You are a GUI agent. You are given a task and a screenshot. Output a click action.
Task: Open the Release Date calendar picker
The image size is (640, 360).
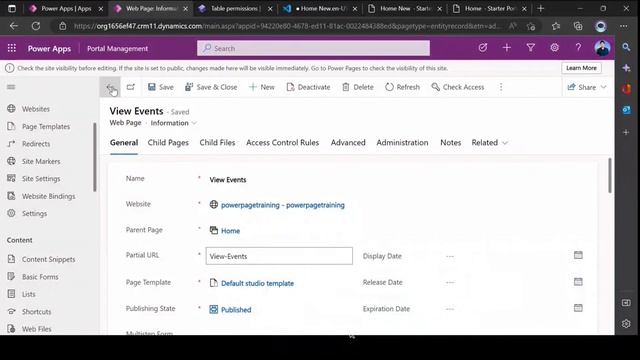pos(578,282)
